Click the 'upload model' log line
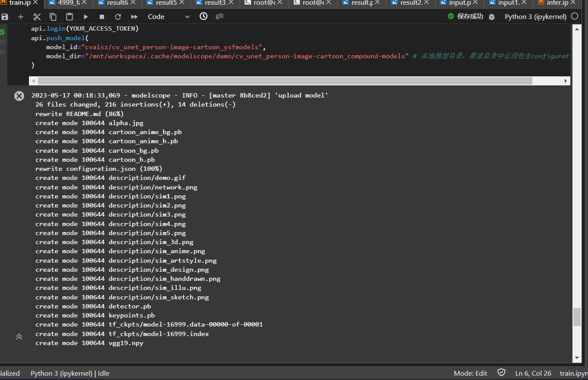 (x=180, y=95)
